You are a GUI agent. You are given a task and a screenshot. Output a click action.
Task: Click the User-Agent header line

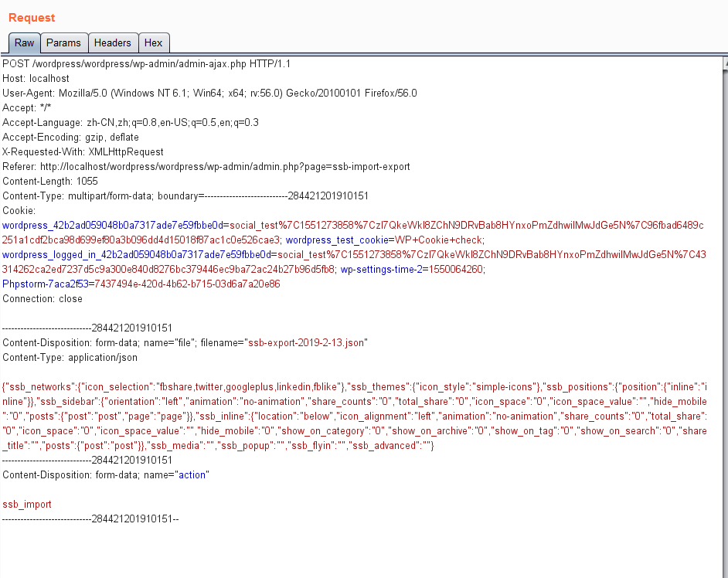[x=209, y=93]
